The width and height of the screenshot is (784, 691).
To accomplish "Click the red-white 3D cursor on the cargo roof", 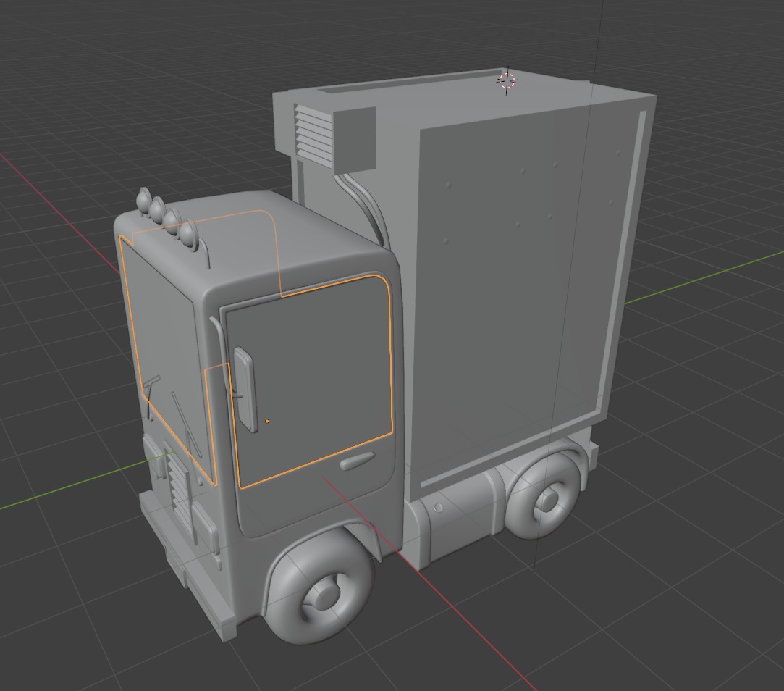I will click(507, 80).
